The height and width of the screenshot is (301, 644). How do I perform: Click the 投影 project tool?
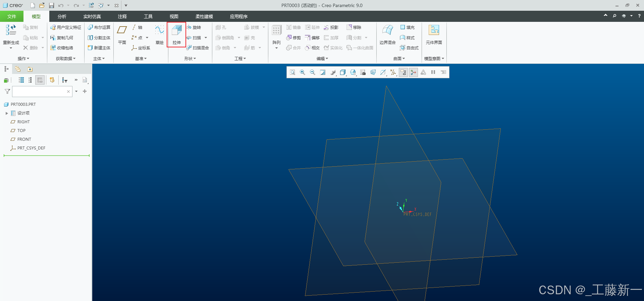point(331,27)
